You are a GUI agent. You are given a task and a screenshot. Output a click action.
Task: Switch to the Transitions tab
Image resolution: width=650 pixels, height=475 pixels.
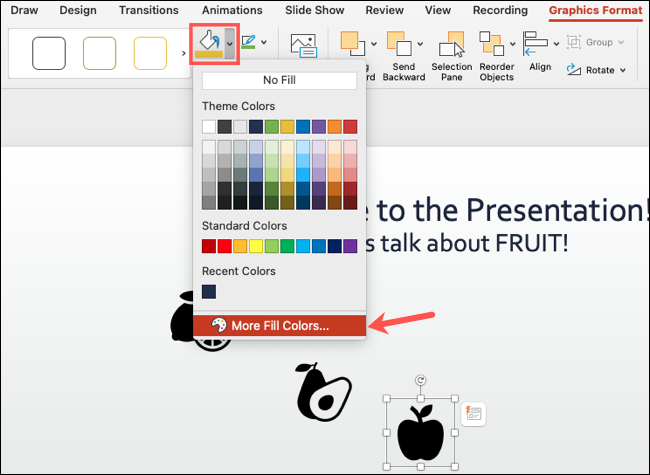(x=148, y=10)
